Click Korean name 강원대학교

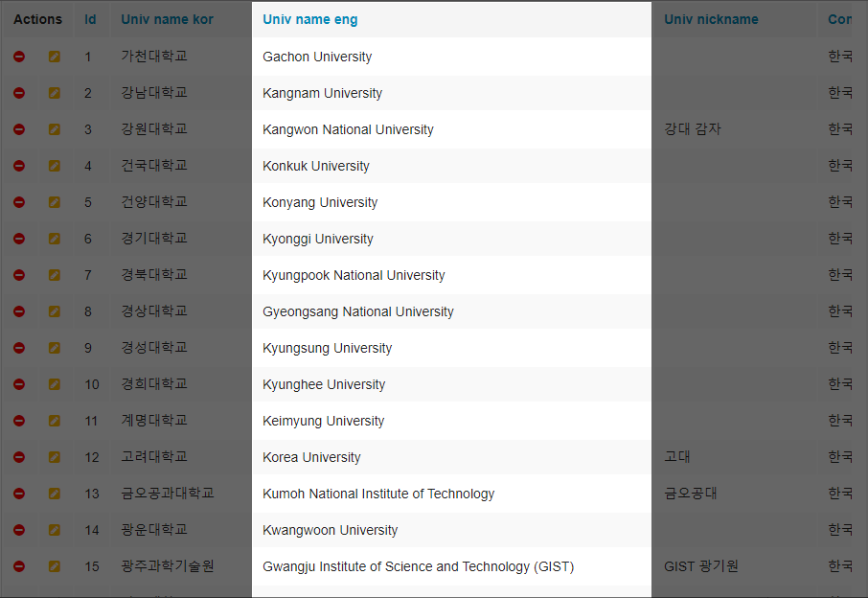(154, 129)
